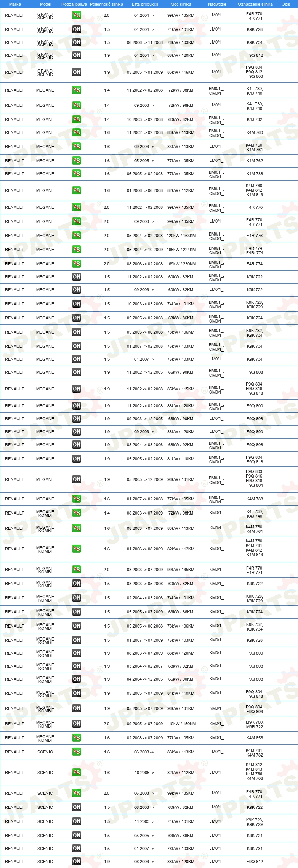Click the engine code 'K4M 761, K4M 782'
Viewport: 298px width, 868px height.
255,752
